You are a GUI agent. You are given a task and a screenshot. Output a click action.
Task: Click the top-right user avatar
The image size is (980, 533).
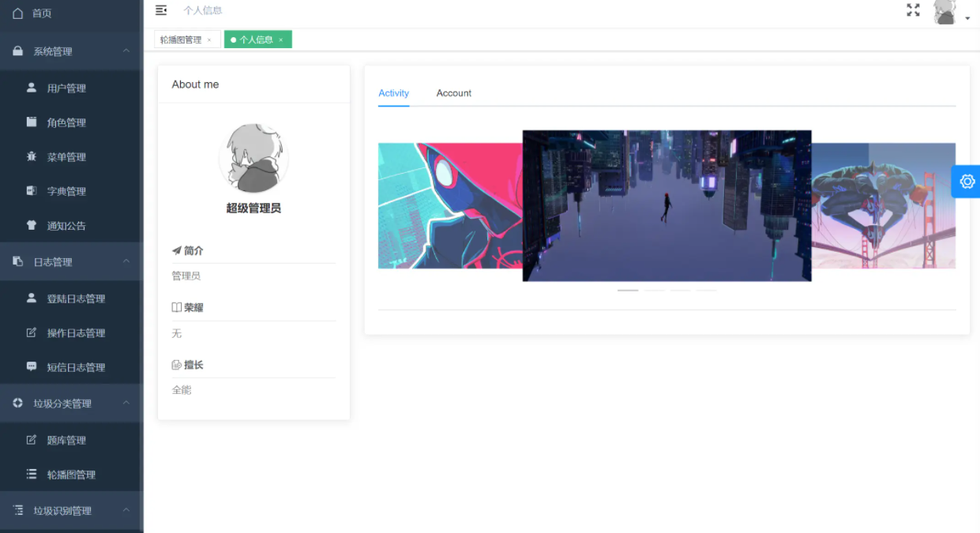(944, 12)
